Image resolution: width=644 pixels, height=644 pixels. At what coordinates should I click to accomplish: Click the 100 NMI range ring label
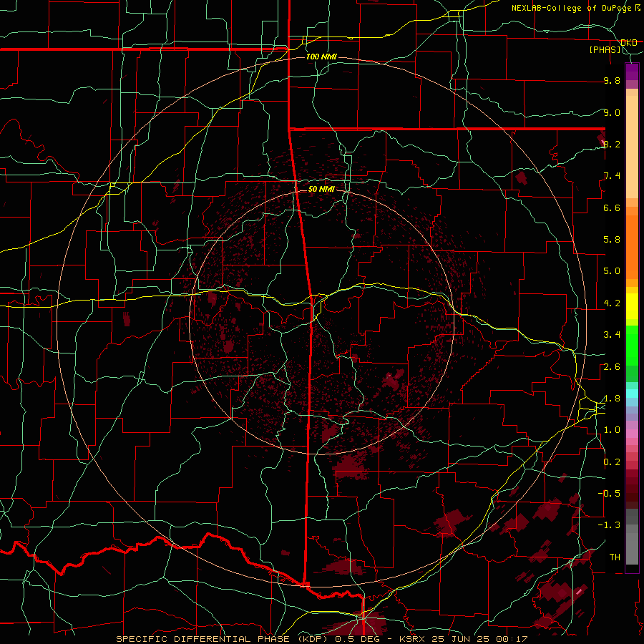321,57
